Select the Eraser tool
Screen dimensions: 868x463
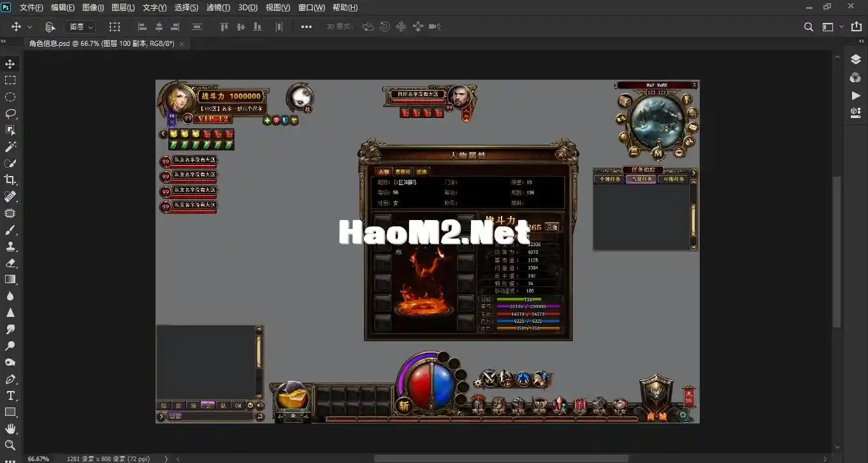(10, 263)
